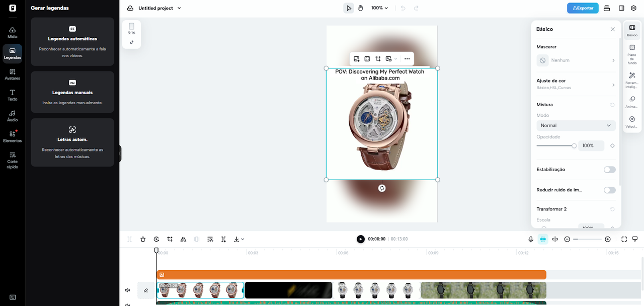Open the Untitled project name dropdown

click(159, 8)
